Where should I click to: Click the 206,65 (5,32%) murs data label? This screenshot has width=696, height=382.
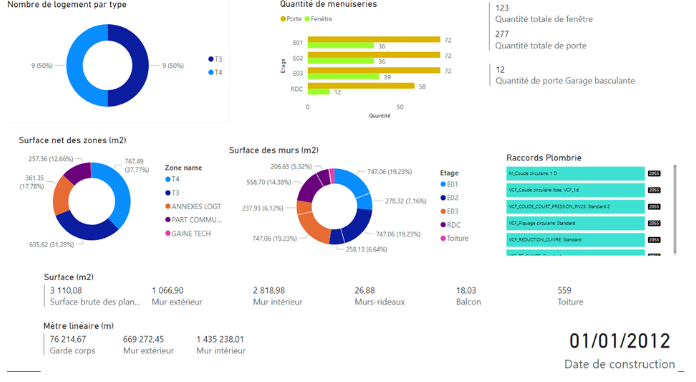click(291, 166)
